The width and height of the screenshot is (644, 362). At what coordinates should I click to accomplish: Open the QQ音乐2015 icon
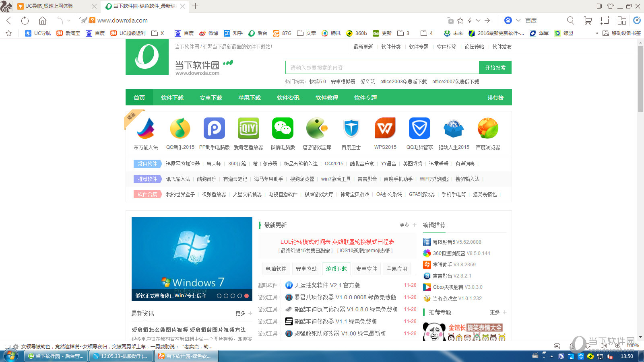[180, 128]
